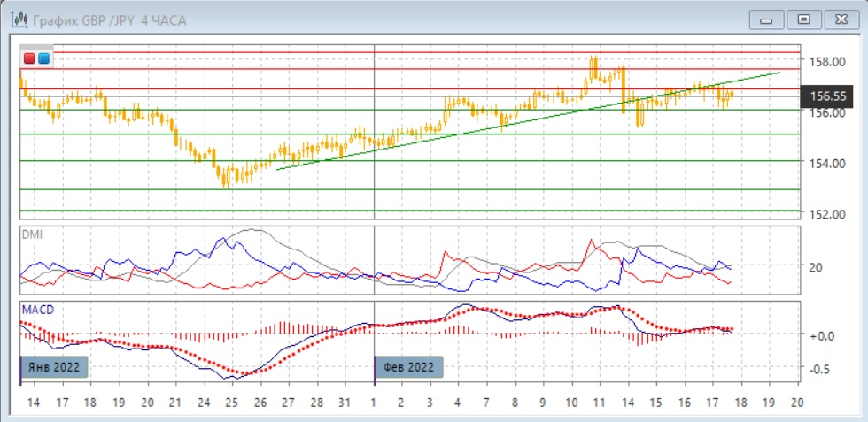This screenshot has width=868, height=422.
Task: Click date 25 on the time axis
Action: (x=231, y=403)
